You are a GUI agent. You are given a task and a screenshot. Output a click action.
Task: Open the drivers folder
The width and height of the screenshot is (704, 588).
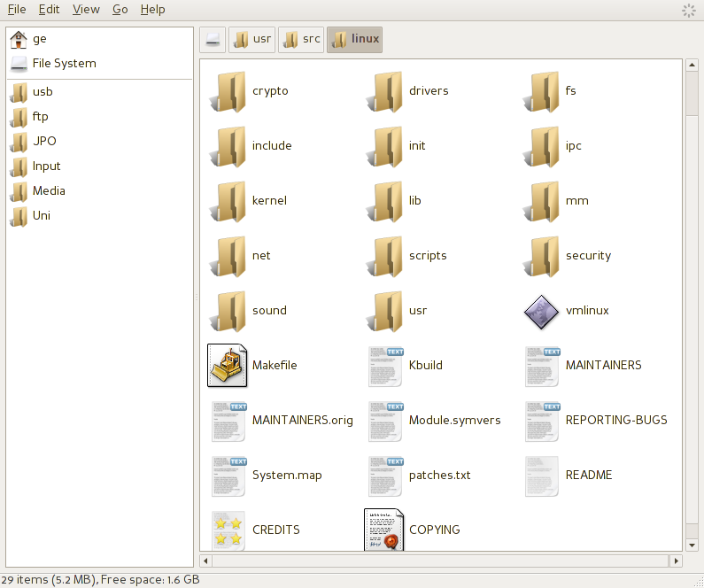(x=385, y=91)
